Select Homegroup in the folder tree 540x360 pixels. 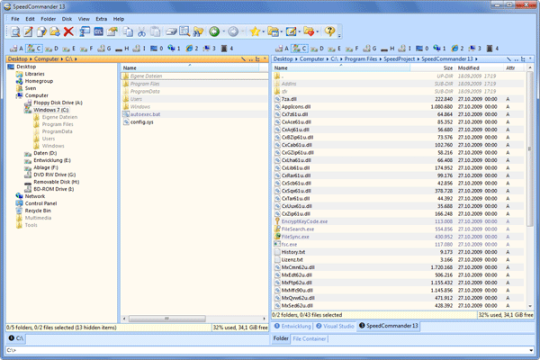click(39, 81)
